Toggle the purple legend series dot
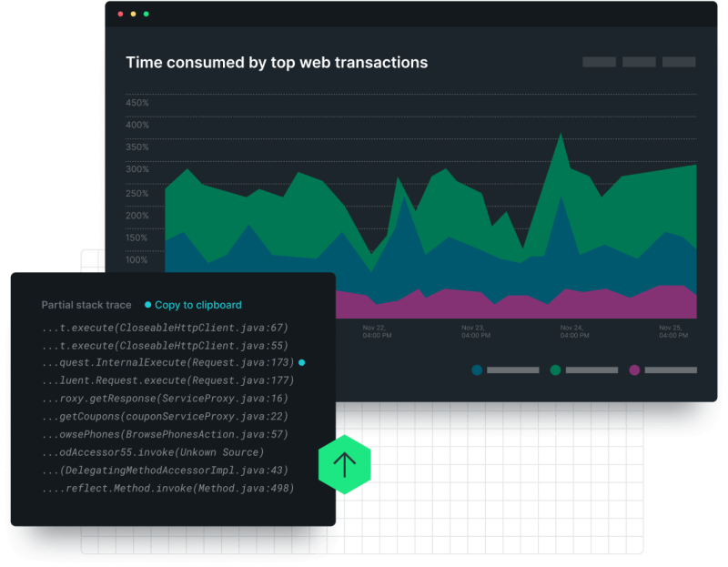The width and height of the screenshot is (728, 567). click(634, 370)
